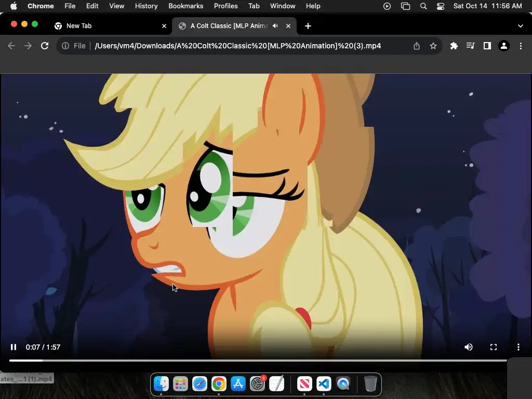
Task: Open the video player more options menu
Action: pos(518,347)
